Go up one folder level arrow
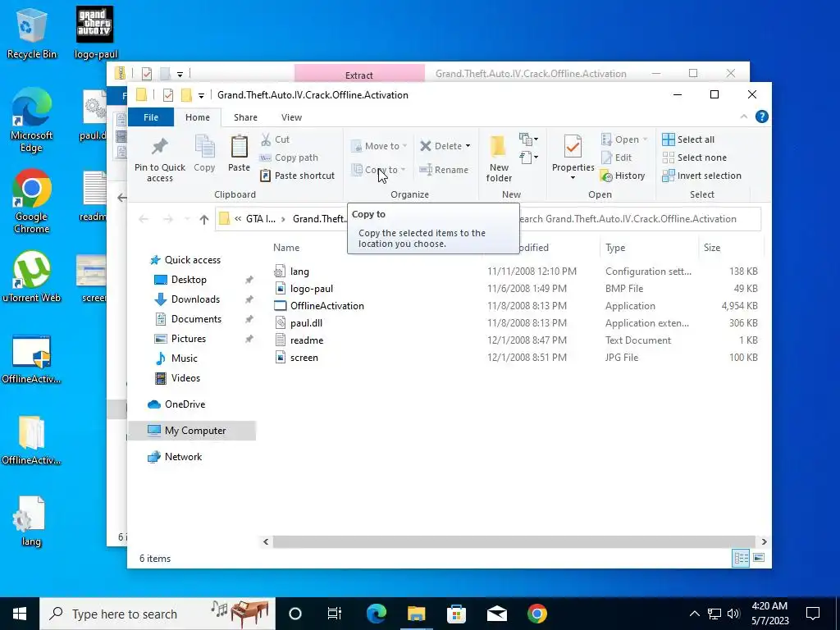 [204, 219]
